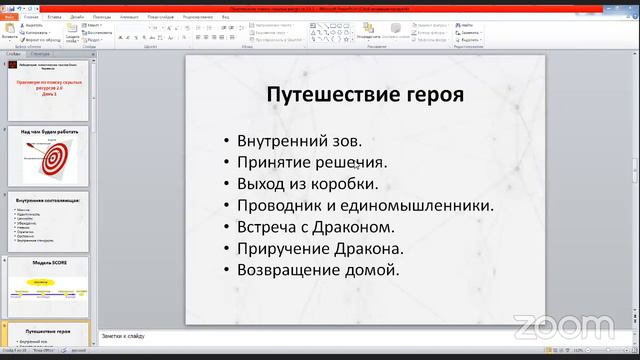Click the Help question mark icon
Image resolution: width=640 pixels, height=360 pixels.
coord(636,17)
